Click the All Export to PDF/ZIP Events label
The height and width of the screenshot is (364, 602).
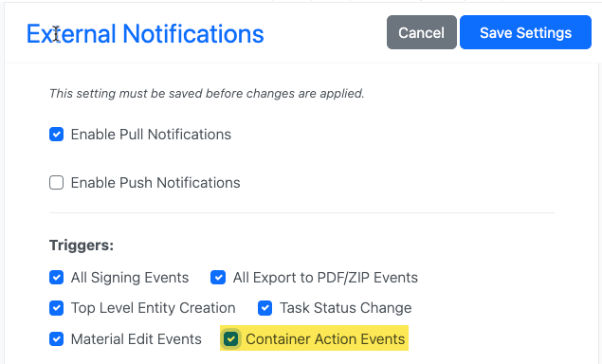[x=325, y=278]
